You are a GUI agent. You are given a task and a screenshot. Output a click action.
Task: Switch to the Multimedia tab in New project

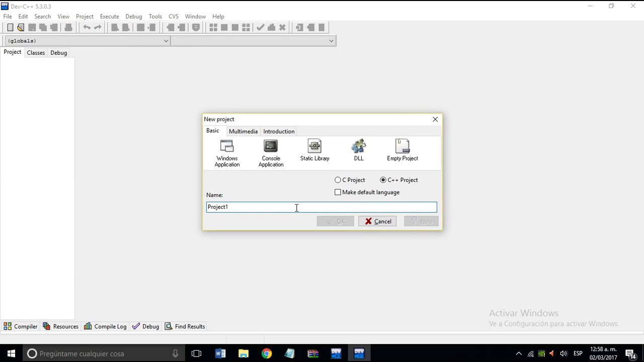(243, 131)
